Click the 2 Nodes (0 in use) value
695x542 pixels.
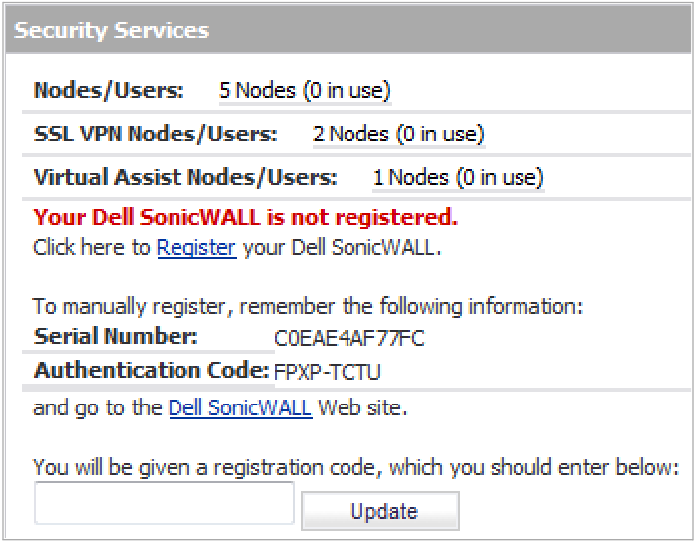coord(398,134)
